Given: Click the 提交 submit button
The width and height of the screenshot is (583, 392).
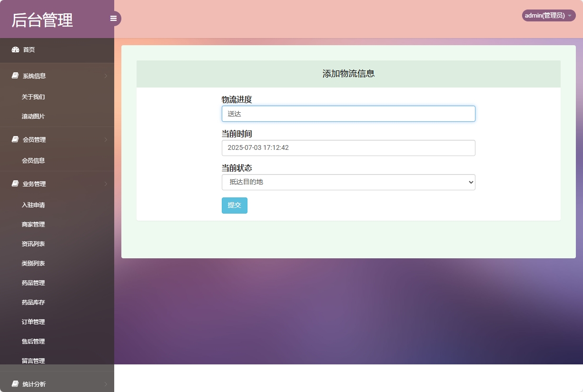Looking at the screenshot, I should tap(234, 205).
